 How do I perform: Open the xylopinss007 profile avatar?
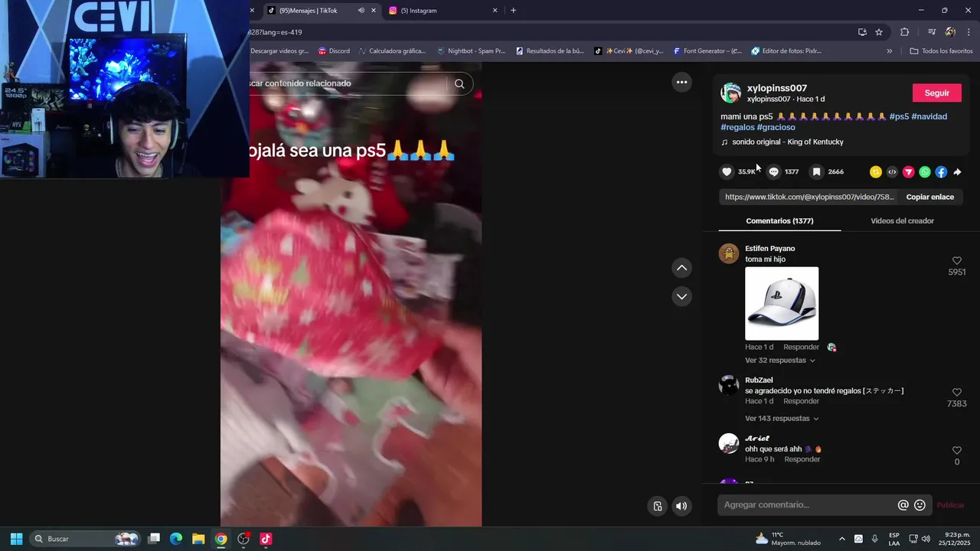pyautogui.click(x=731, y=93)
